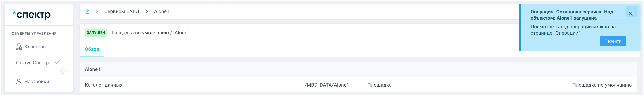Collapse the sidebar with the round arrow
This screenshot has width=644, height=96.
(x=63, y=71)
